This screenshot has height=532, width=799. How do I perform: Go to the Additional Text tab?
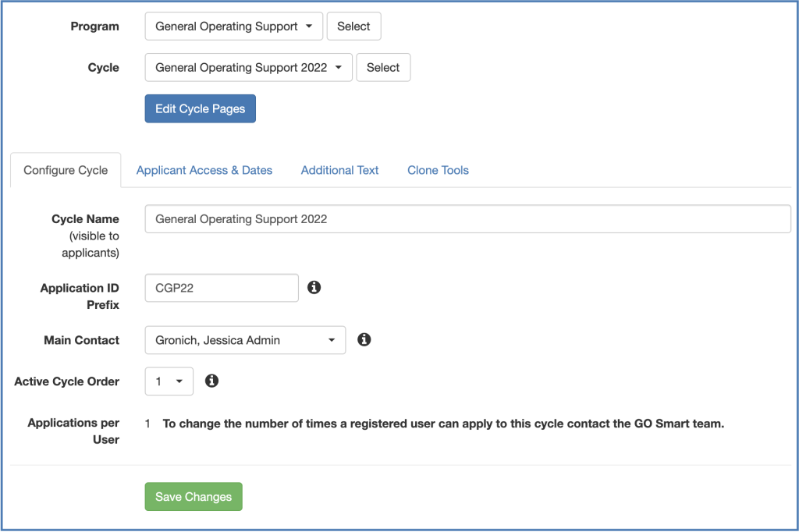pos(339,170)
